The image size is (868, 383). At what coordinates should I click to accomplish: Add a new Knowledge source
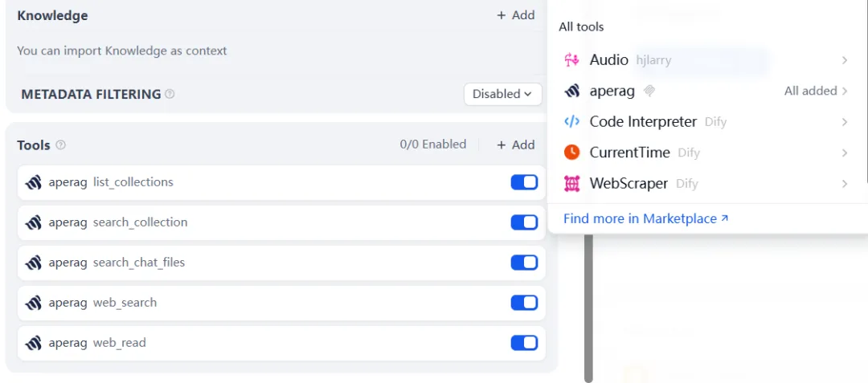click(x=515, y=15)
